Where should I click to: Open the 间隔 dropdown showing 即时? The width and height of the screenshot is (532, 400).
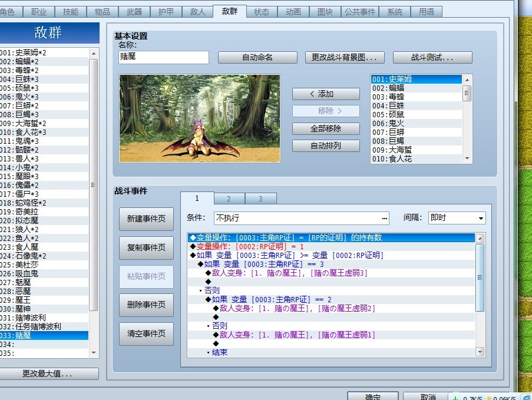(x=457, y=218)
